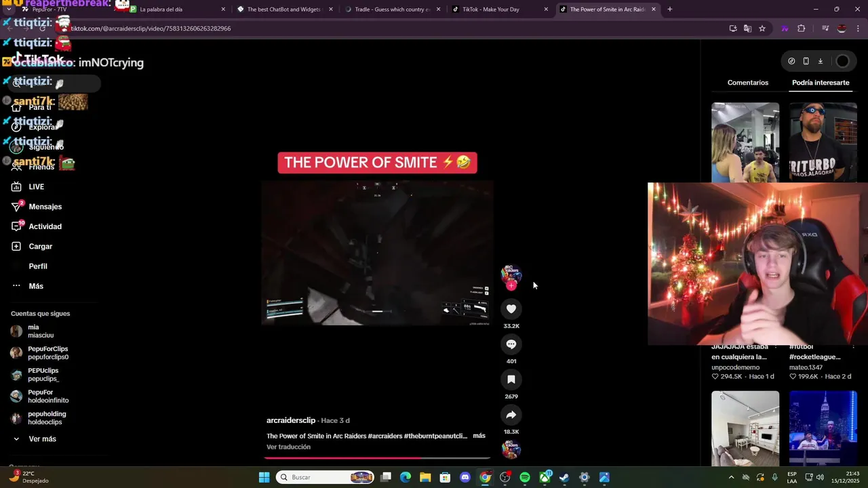Switch to TikTok - Make Your Day tab
This screenshot has width=868, height=488.
[500, 9]
